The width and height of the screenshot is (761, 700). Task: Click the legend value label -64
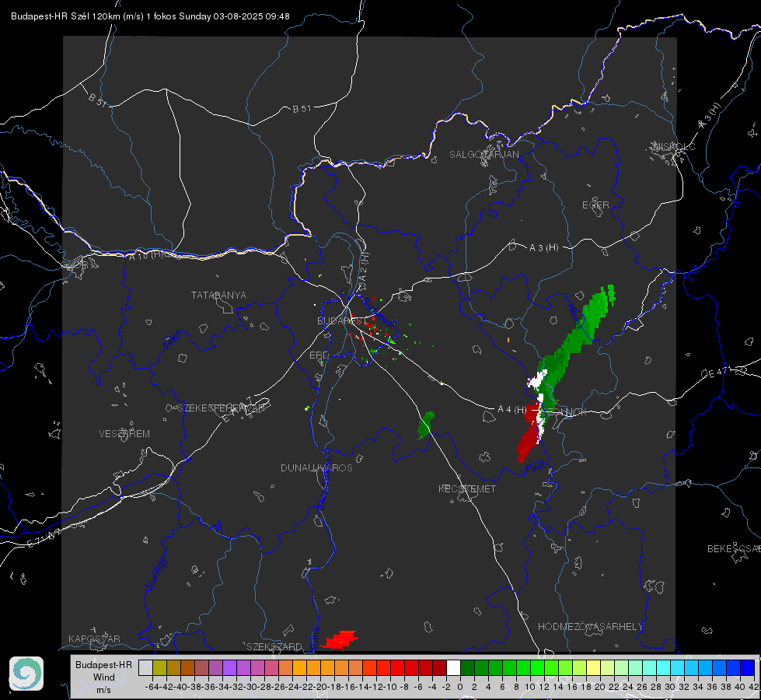[152, 687]
